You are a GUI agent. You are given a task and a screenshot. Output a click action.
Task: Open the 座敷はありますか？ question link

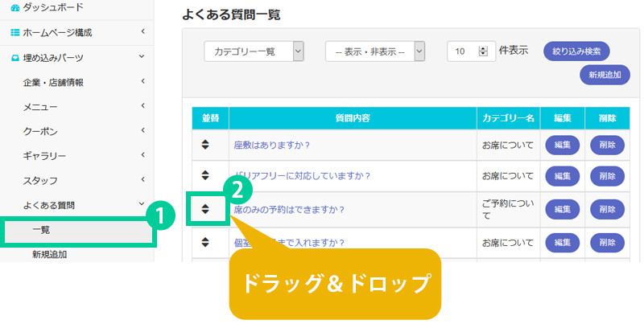(x=272, y=146)
